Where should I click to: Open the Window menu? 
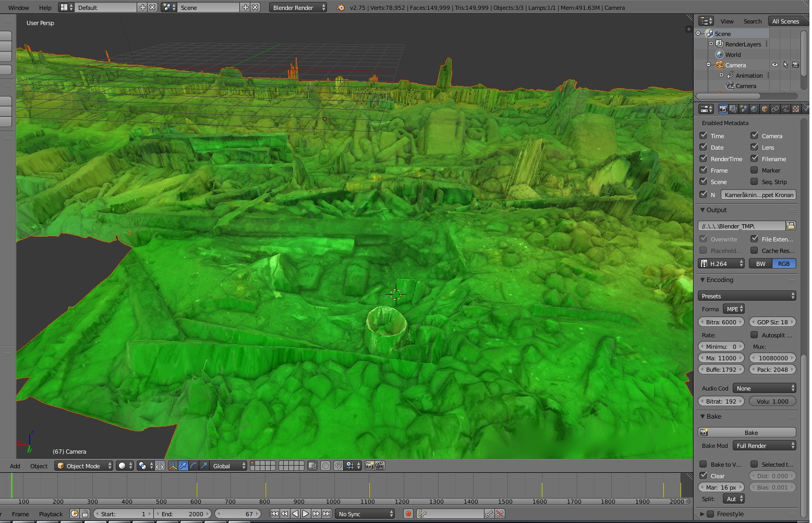coord(19,7)
